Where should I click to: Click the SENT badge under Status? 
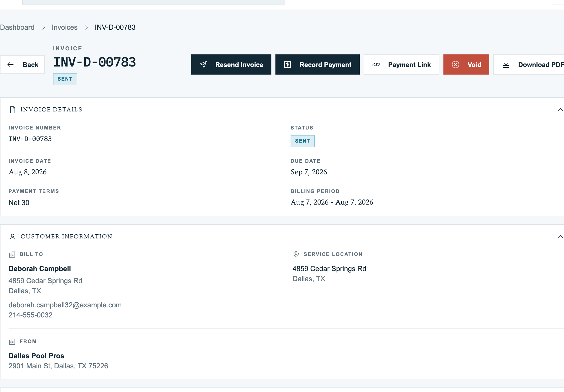(x=302, y=141)
